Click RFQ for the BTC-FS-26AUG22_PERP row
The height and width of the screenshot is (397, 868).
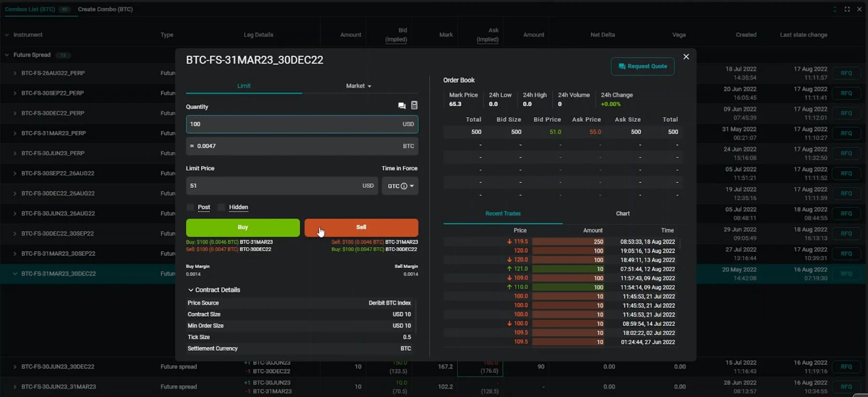click(846, 73)
